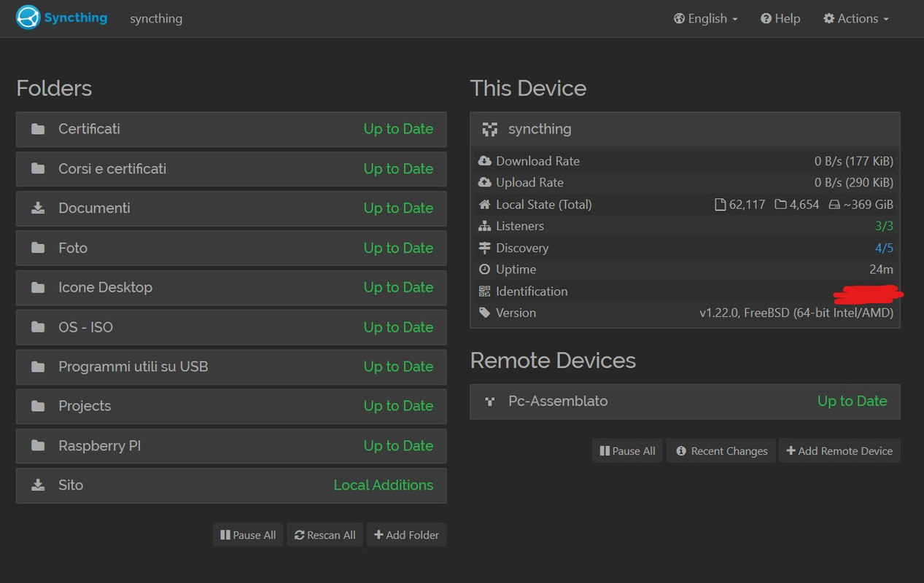Click the folder icon beside Raspberry PI
924x583 pixels.
click(38, 446)
